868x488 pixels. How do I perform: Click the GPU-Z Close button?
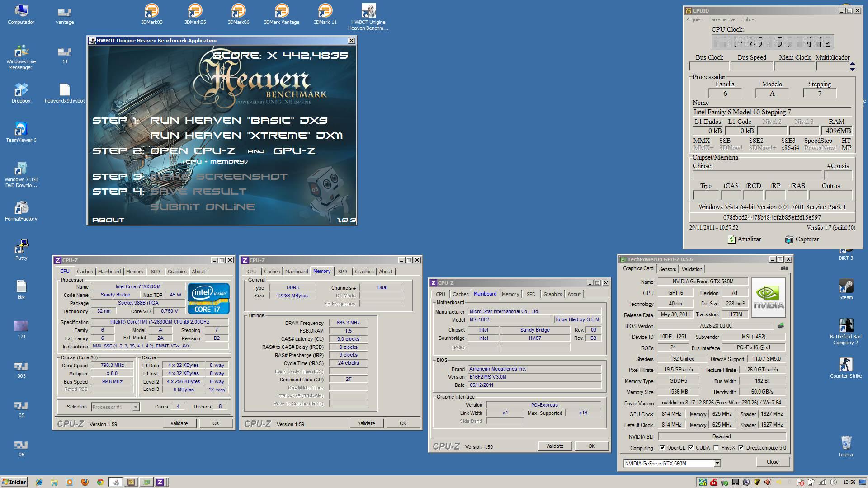point(773,462)
